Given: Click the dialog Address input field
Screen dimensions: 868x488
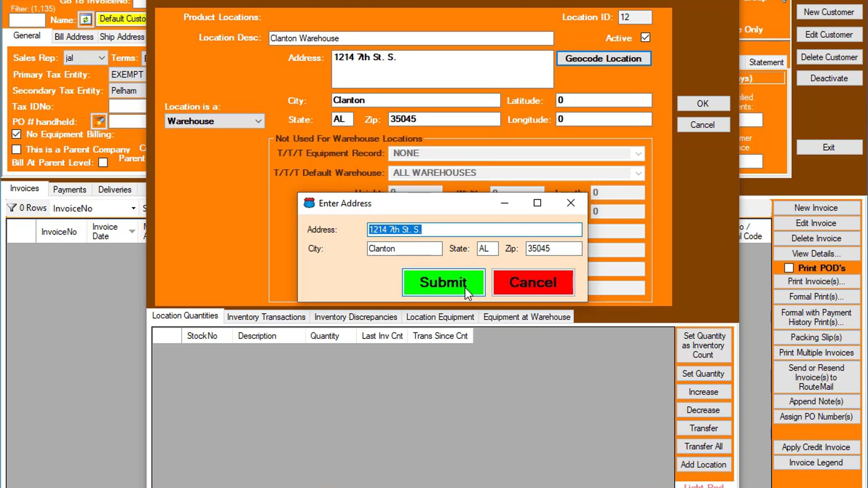Looking at the screenshot, I should tap(474, 230).
